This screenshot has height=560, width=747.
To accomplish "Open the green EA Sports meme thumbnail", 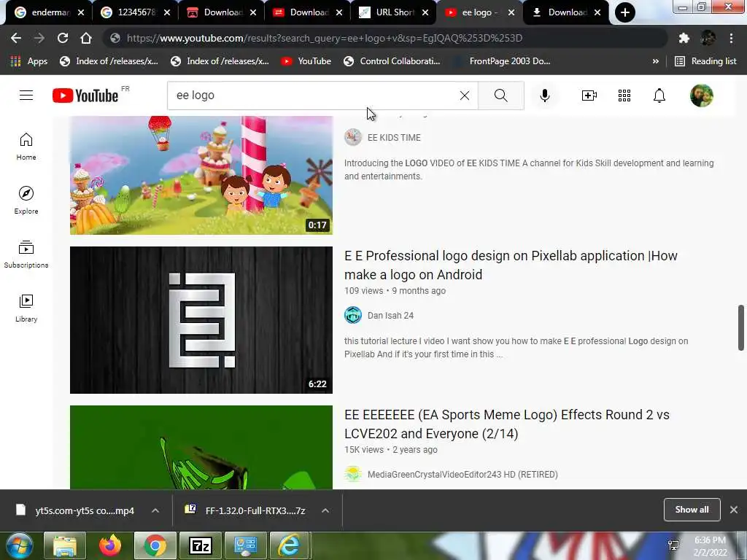I will 201,448.
